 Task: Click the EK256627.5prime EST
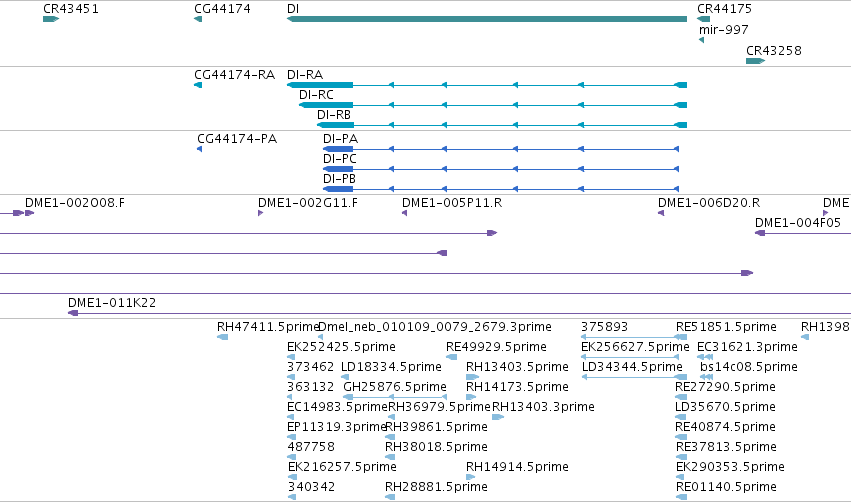[x=630, y=357]
